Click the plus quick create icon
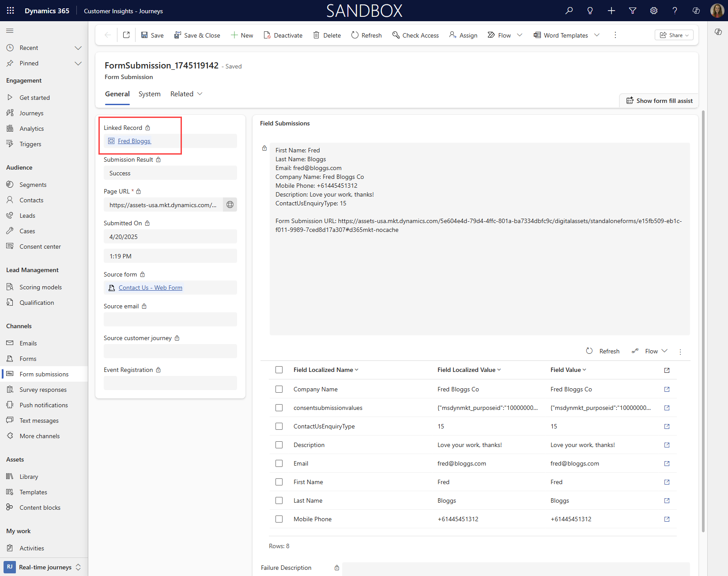The width and height of the screenshot is (728, 576). tap(611, 11)
